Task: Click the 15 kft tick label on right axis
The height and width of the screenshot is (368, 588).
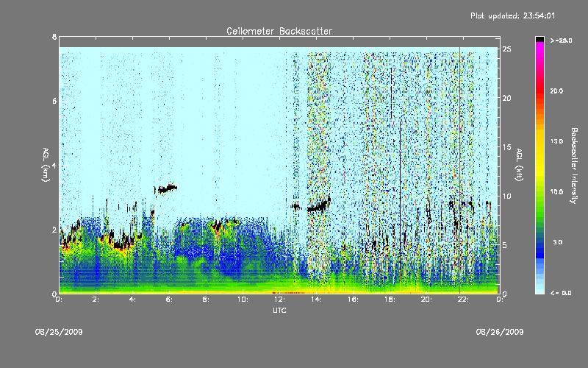Action: (x=506, y=147)
